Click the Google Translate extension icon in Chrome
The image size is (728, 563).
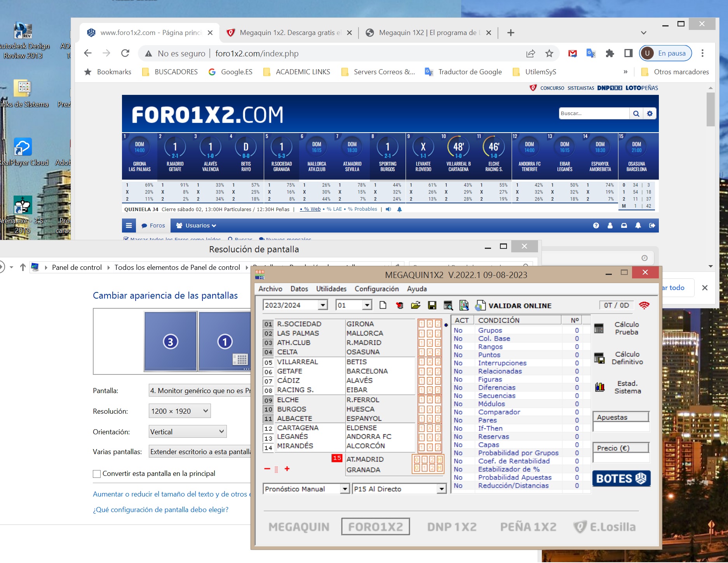(x=591, y=54)
